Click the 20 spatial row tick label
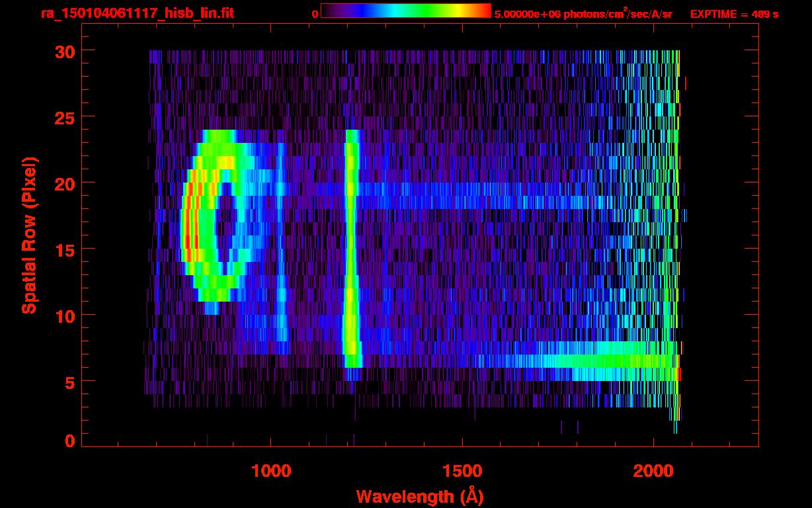Screen dimensions: 812x508 65,183
